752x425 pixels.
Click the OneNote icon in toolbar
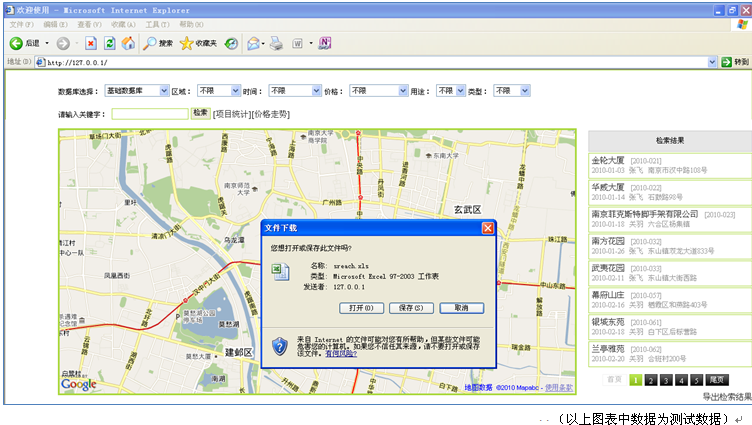pyautogui.click(x=325, y=43)
